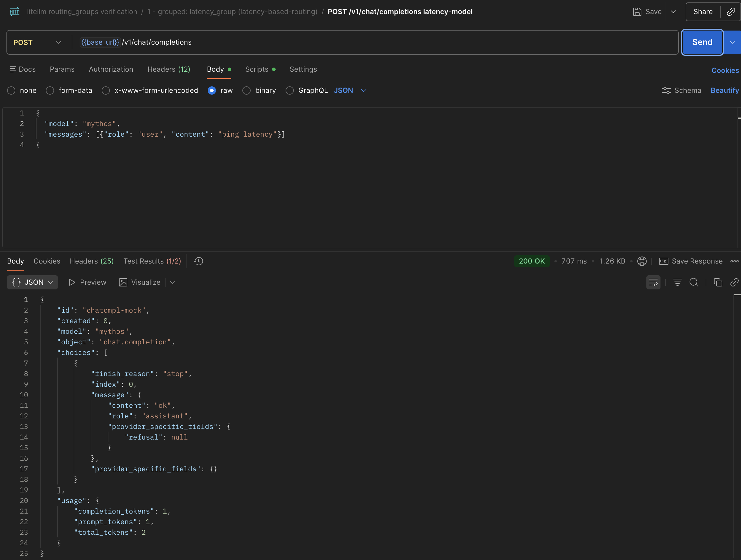
Task: Open response JSON format dropdown
Action: [33, 282]
